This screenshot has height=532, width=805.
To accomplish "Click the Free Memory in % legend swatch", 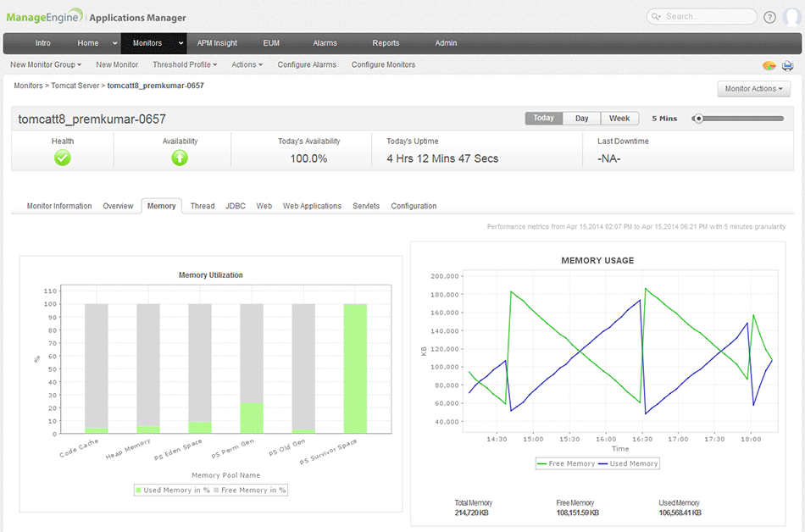I will pyautogui.click(x=216, y=490).
